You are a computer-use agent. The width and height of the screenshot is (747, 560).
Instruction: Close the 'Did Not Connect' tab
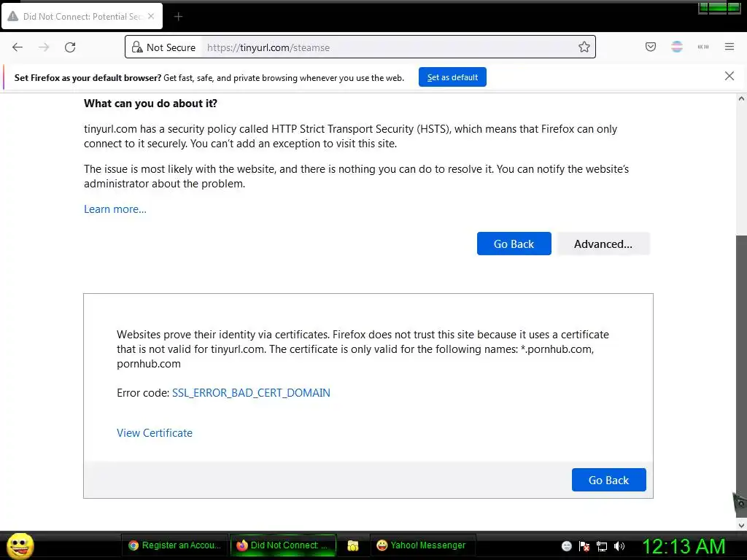coord(151,16)
